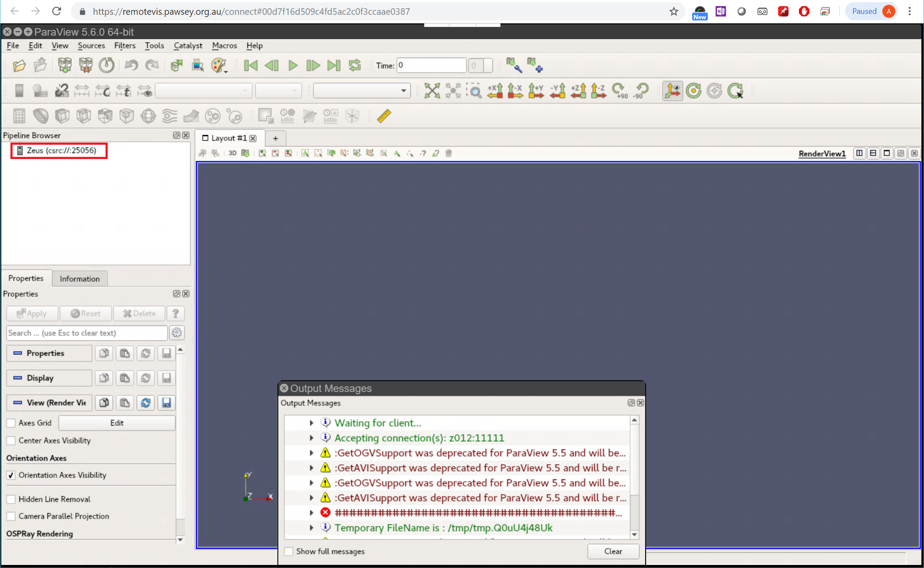Click the Clip filter icon

[x=62, y=116]
